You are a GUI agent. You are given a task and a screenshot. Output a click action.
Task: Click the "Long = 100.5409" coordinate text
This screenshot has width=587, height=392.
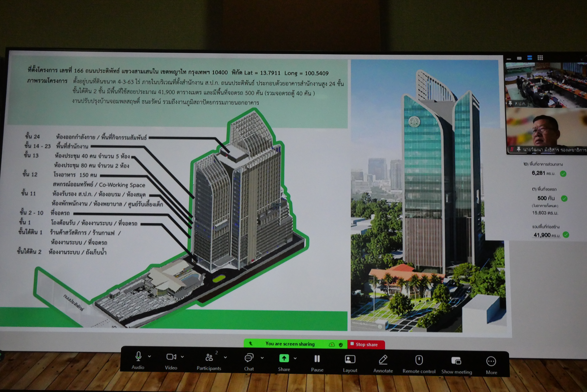pos(306,73)
